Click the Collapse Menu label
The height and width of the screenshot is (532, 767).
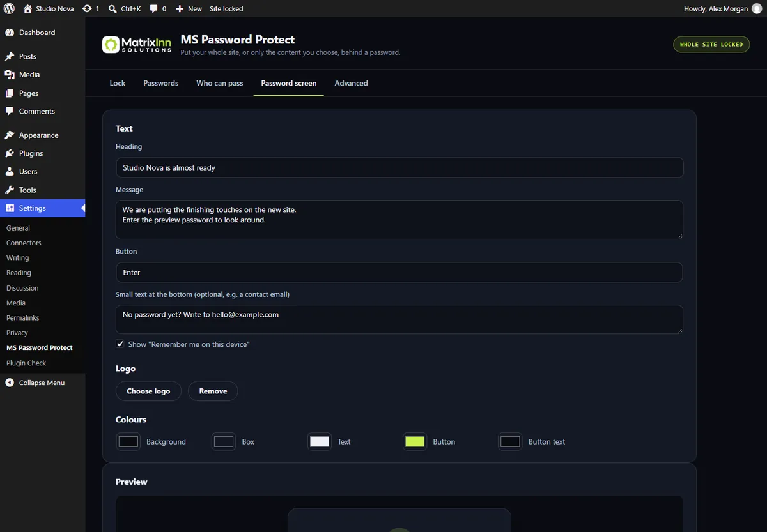coord(42,383)
